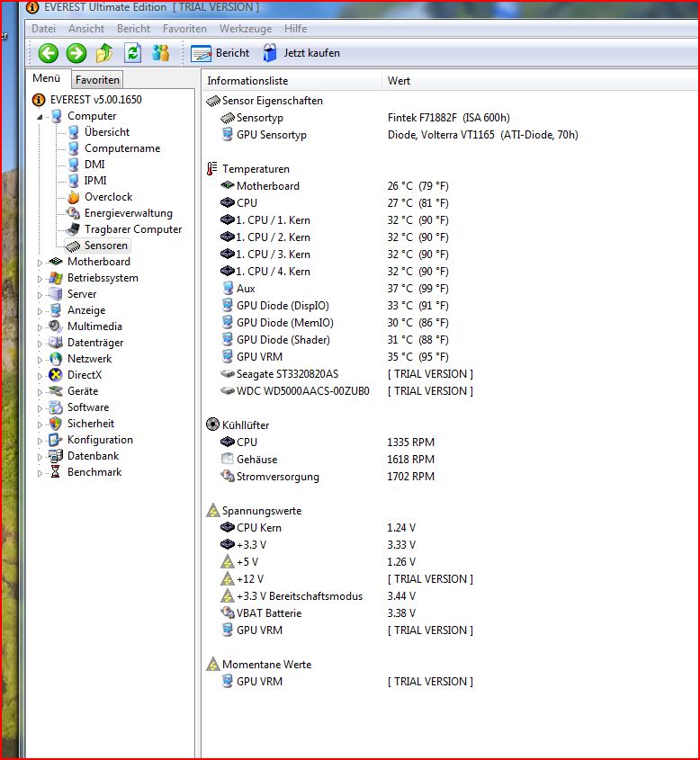Click the Overclock flame icon
The image size is (700, 760).
pyautogui.click(x=74, y=197)
